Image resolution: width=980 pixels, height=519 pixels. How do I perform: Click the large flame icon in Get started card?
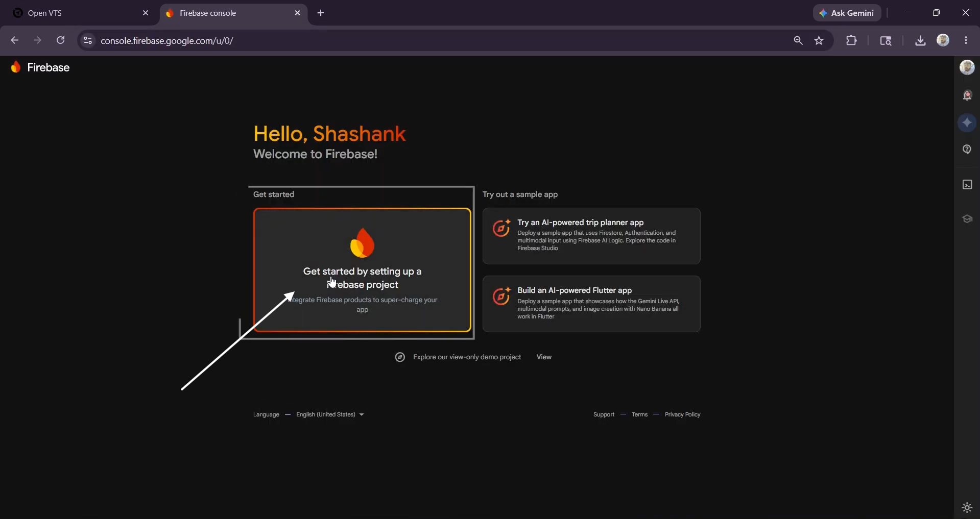point(362,242)
